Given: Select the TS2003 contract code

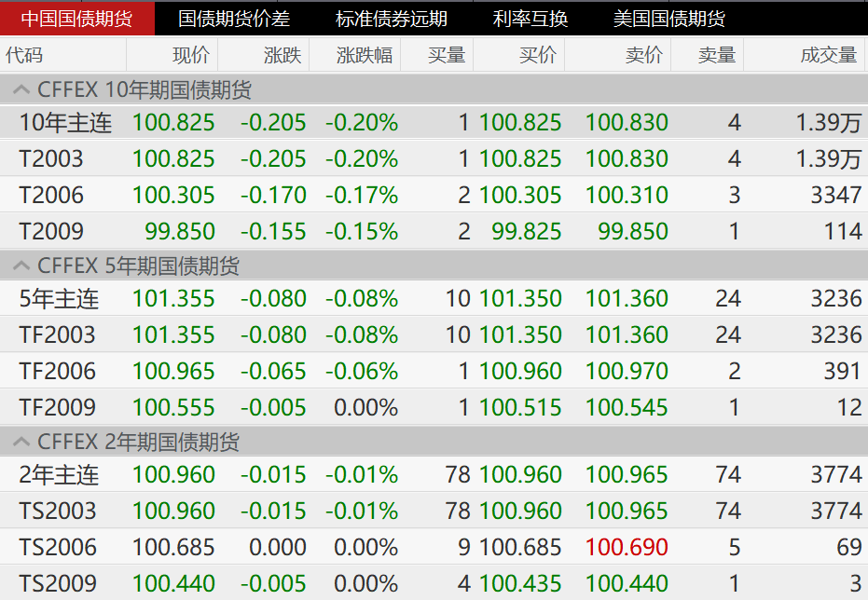Looking at the screenshot, I should coord(57,511).
